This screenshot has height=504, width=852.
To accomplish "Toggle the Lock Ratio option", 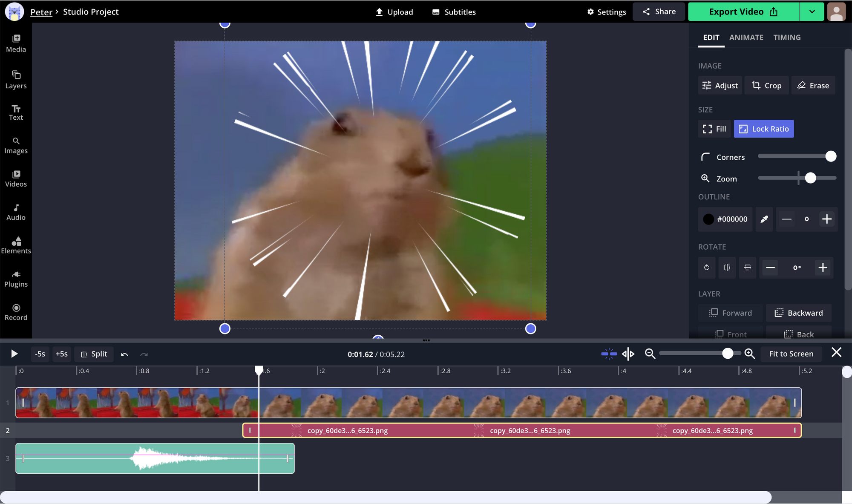I will pyautogui.click(x=763, y=129).
